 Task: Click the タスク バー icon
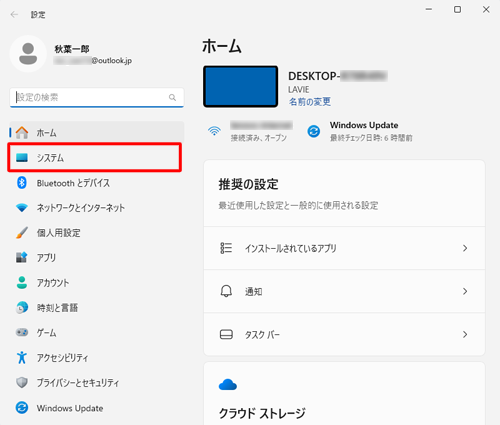(x=226, y=334)
